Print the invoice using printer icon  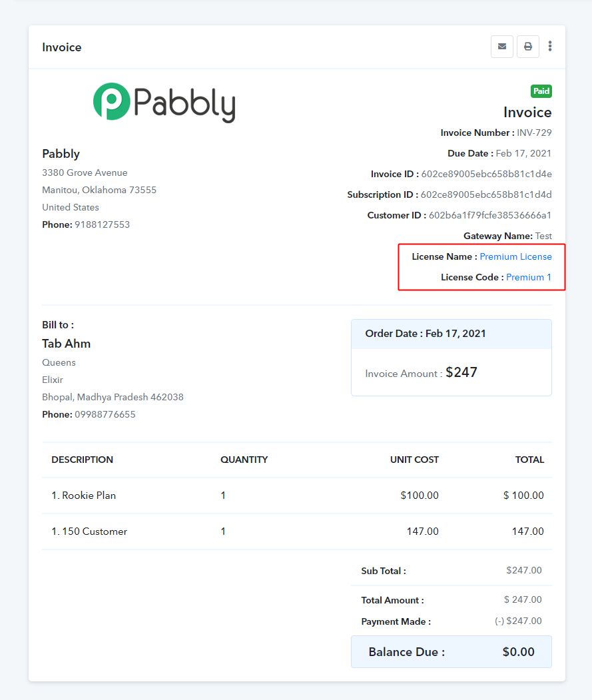(x=527, y=47)
